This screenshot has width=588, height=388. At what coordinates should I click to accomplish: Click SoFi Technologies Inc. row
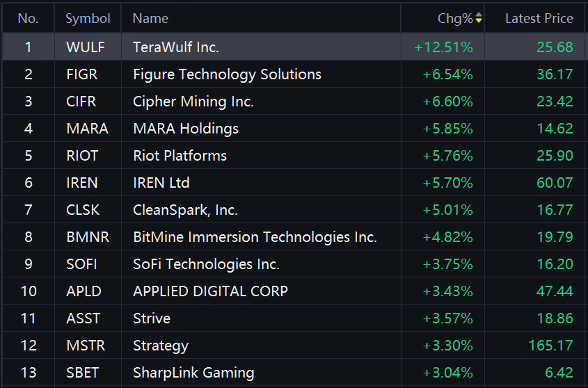[294, 264]
